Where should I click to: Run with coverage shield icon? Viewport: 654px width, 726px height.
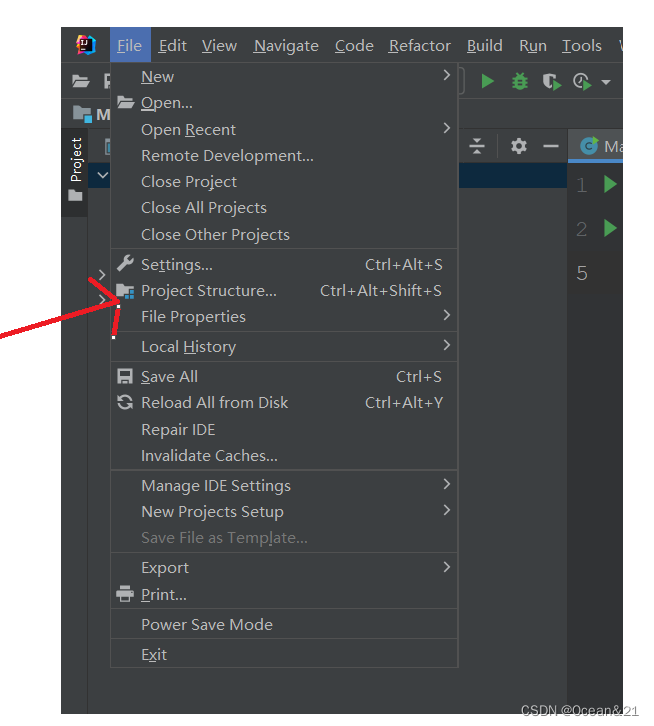click(551, 82)
